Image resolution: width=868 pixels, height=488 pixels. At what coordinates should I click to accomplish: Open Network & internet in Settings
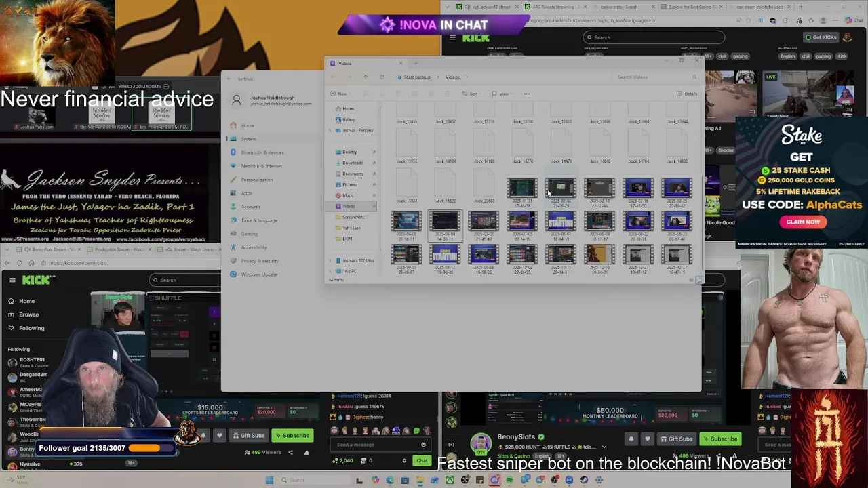point(261,166)
